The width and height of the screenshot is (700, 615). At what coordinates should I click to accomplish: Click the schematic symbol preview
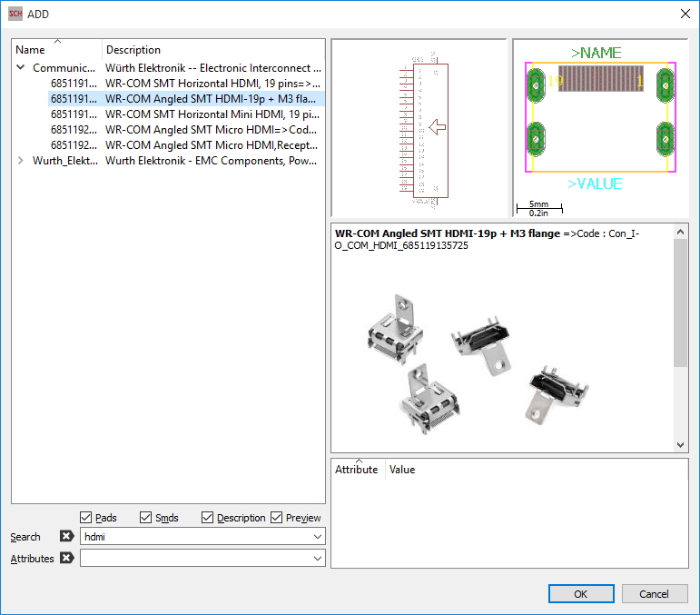pyautogui.click(x=419, y=129)
